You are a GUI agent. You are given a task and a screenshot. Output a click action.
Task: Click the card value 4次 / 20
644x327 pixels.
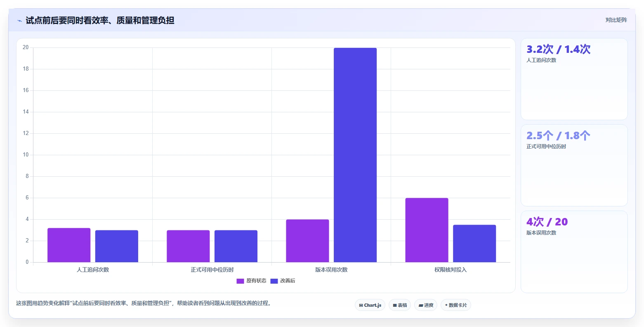coord(547,222)
